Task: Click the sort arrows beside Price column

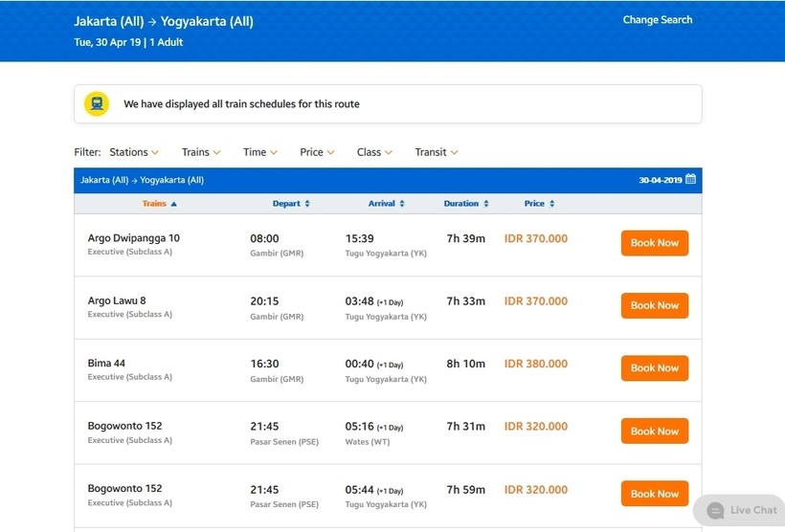Action: pos(551,204)
